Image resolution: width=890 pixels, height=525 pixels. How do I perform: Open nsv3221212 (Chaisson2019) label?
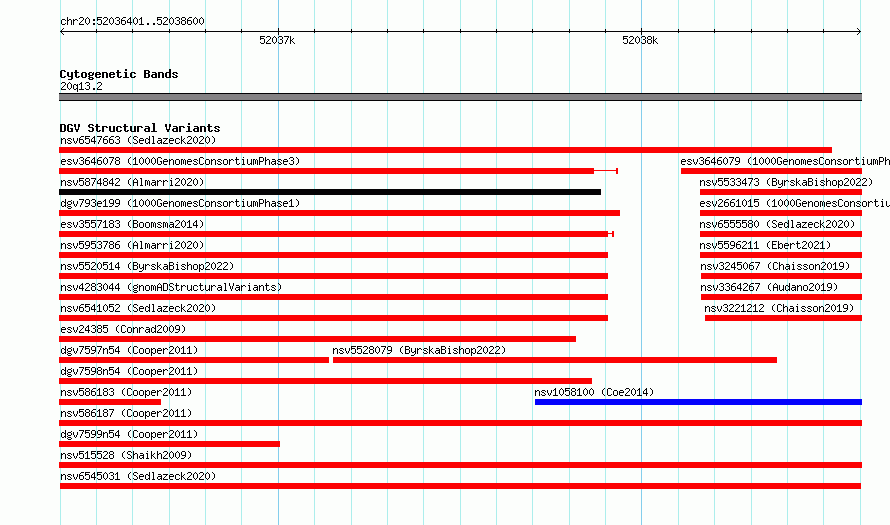click(779, 308)
